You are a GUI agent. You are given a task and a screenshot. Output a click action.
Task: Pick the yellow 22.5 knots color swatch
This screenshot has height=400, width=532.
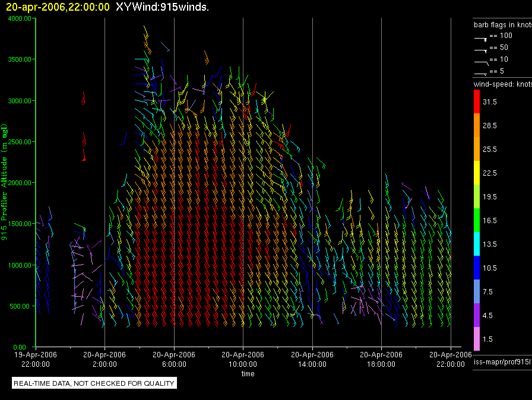tap(477, 173)
